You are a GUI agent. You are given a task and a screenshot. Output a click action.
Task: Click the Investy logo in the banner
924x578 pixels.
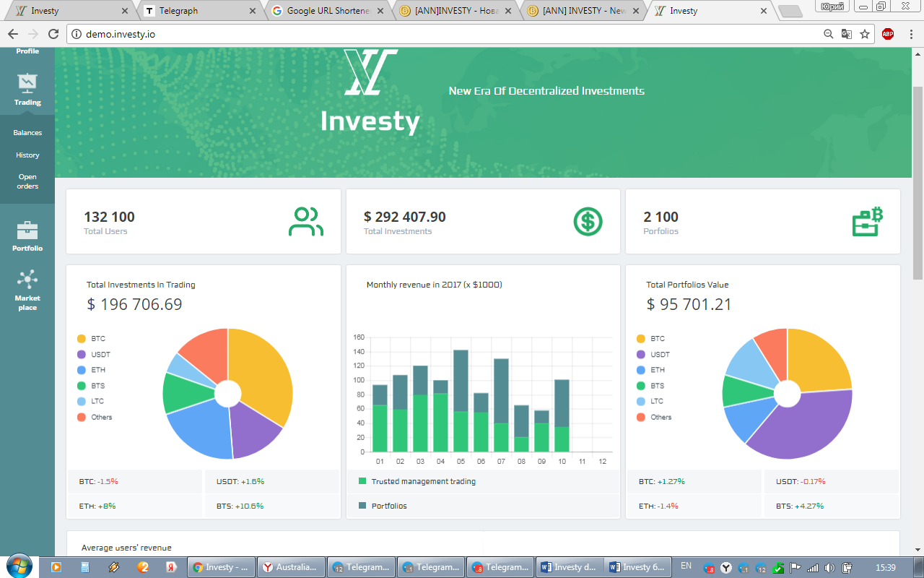[x=370, y=92]
